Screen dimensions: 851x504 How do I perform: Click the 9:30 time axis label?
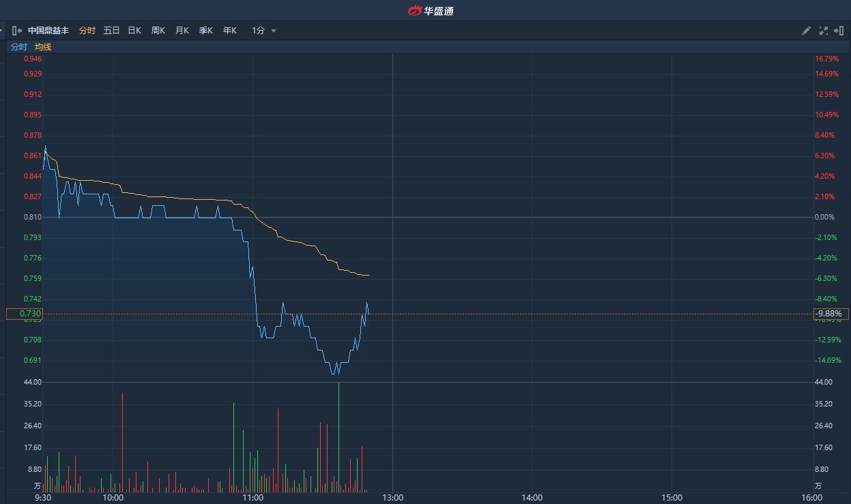[x=43, y=498]
